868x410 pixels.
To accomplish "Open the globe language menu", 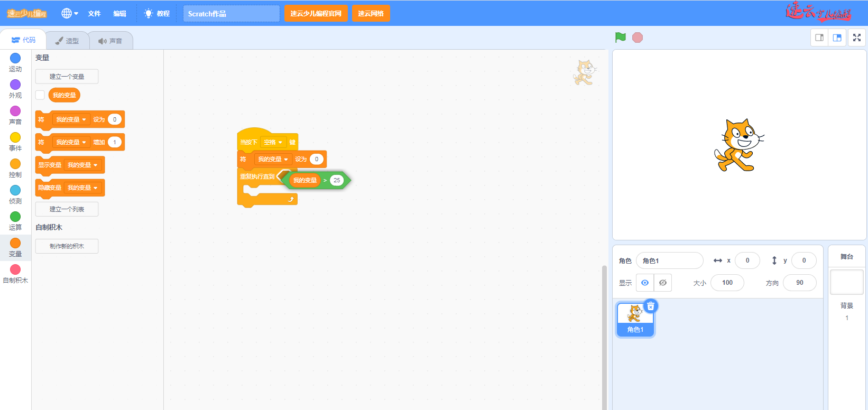I will [x=69, y=13].
